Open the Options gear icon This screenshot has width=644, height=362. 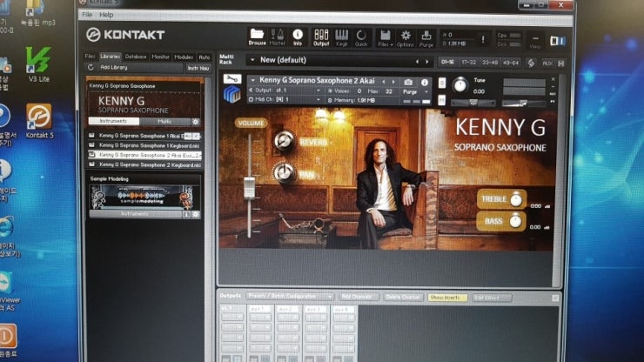tap(406, 37)
